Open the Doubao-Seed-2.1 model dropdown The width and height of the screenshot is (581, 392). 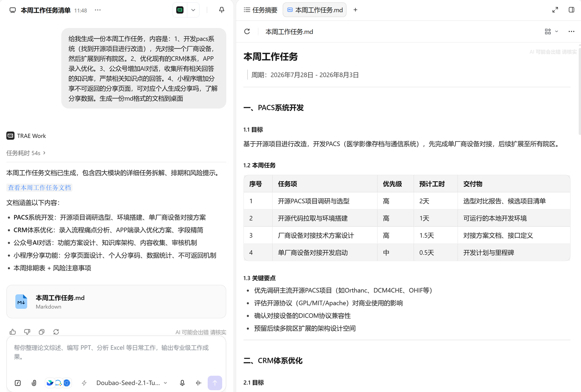click(x=132, y=383)
